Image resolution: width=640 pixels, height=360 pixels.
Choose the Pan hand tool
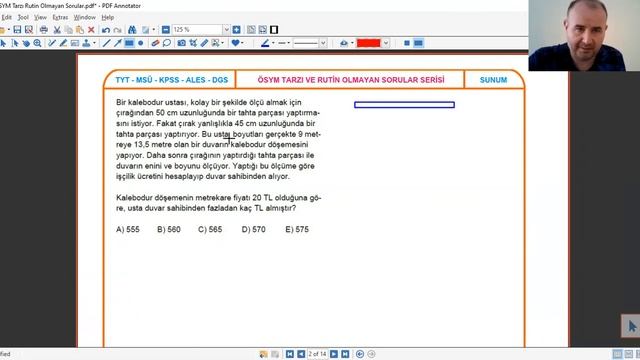pyautogui.click(x=26, y=43)
